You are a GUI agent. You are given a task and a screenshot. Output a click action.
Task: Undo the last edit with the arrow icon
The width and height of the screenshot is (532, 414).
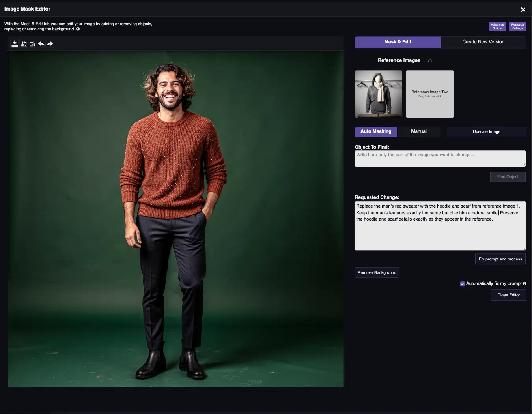pyautogui.click(x=41, y=44)
